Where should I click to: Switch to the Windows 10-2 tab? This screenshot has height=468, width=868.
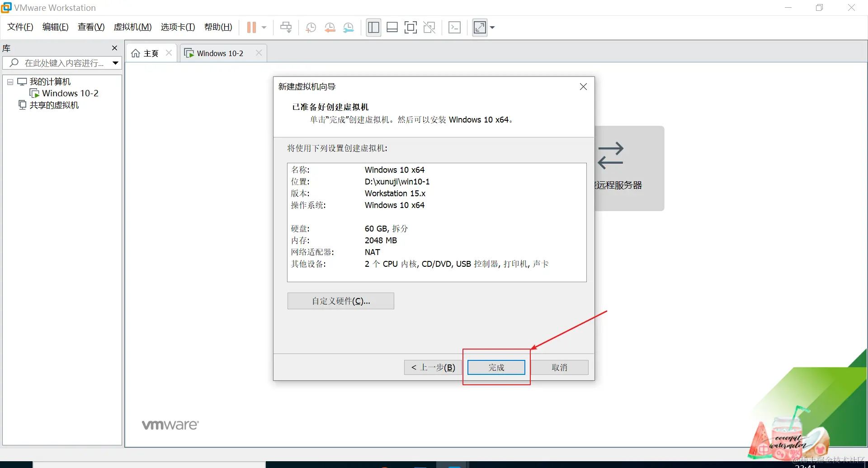pos(220,53)
